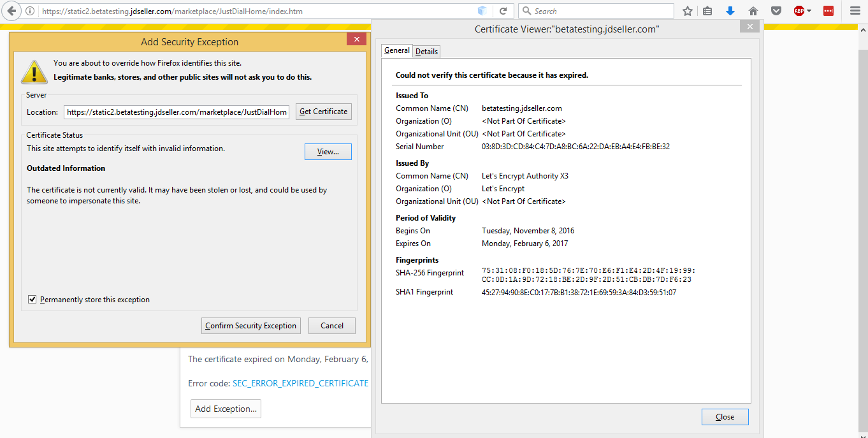Click the Get Certificate button
This screenshot has height=438, width=868.
[x=324, y=112]
